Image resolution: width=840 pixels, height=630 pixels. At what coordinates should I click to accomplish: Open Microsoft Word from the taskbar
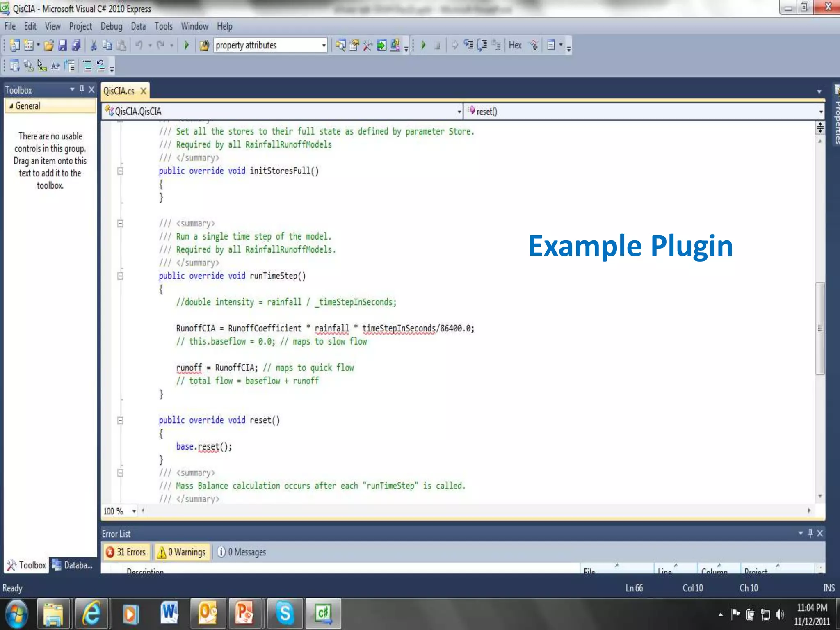point(169,614)
